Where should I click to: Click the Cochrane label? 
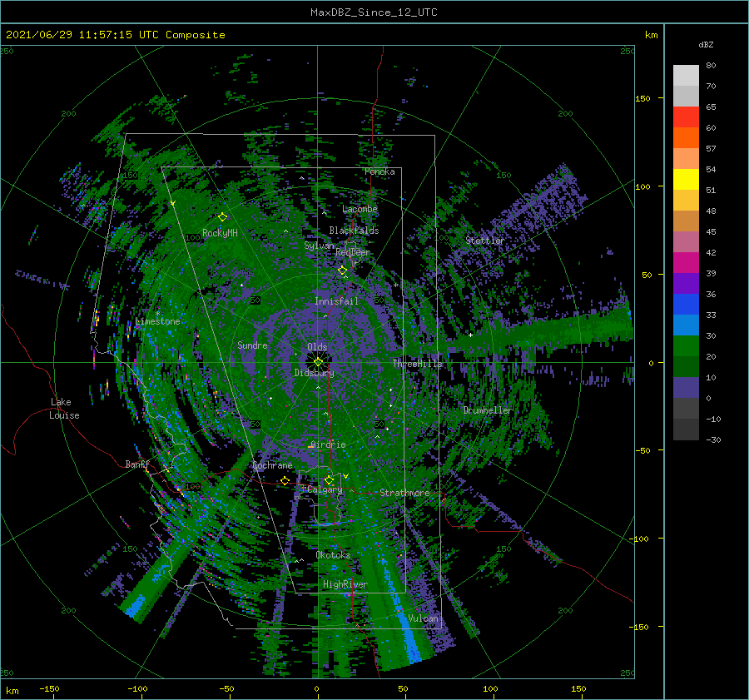pos(272,465)
